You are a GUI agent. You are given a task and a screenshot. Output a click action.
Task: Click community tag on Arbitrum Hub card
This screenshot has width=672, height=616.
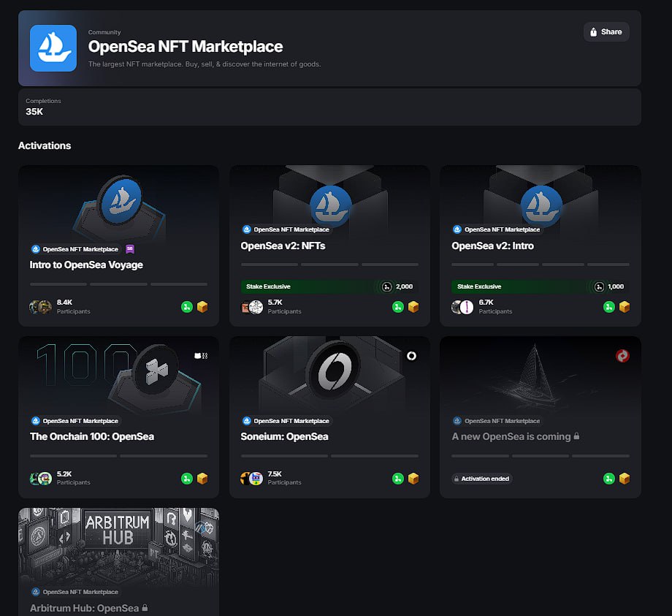pos(75,592)
